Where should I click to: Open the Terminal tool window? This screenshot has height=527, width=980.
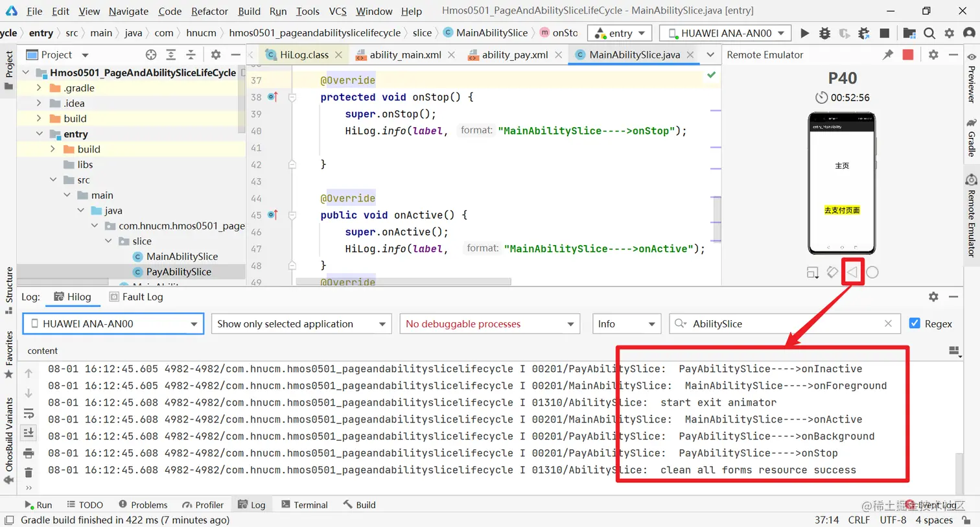point(305,504)
